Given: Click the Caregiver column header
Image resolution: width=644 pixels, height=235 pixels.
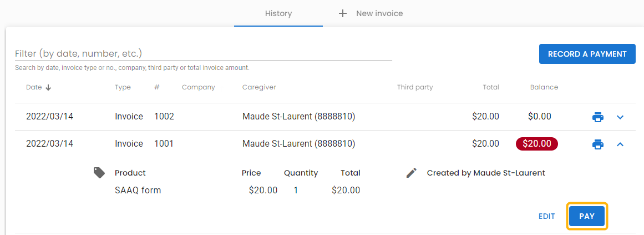Looking at the screenshot, I should pos(259,87).
